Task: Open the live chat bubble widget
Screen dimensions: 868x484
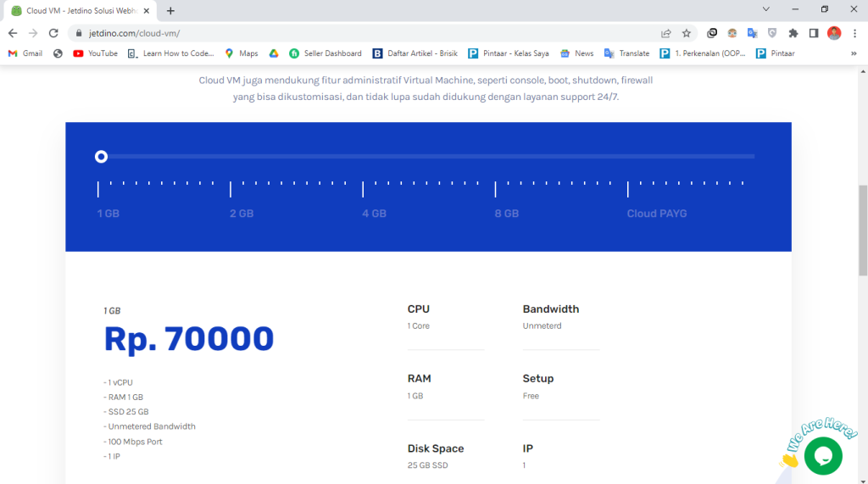Action: tap(822, 456)
